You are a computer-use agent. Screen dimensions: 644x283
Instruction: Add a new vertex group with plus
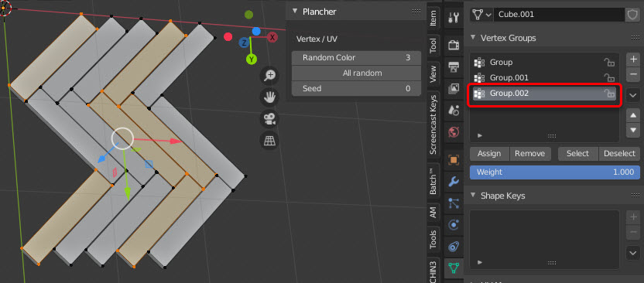tap(633, 60)
